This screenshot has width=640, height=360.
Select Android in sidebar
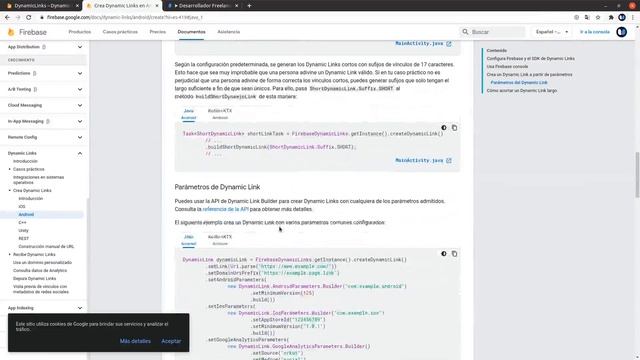(26, 214)
